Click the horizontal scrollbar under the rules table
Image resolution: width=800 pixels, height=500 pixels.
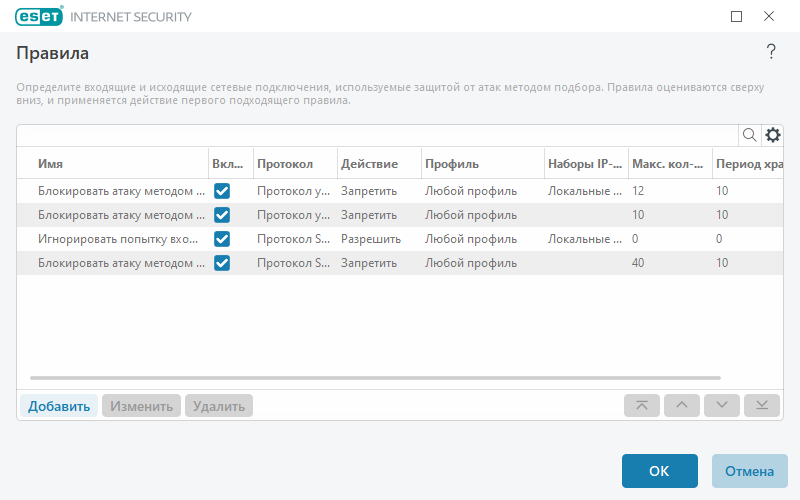pos(375,378)
